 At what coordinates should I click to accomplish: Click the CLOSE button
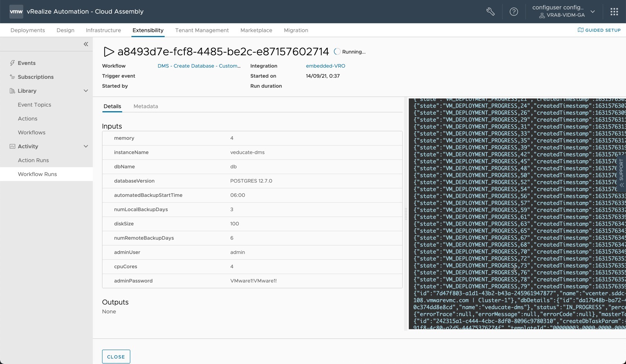[116, 356]
